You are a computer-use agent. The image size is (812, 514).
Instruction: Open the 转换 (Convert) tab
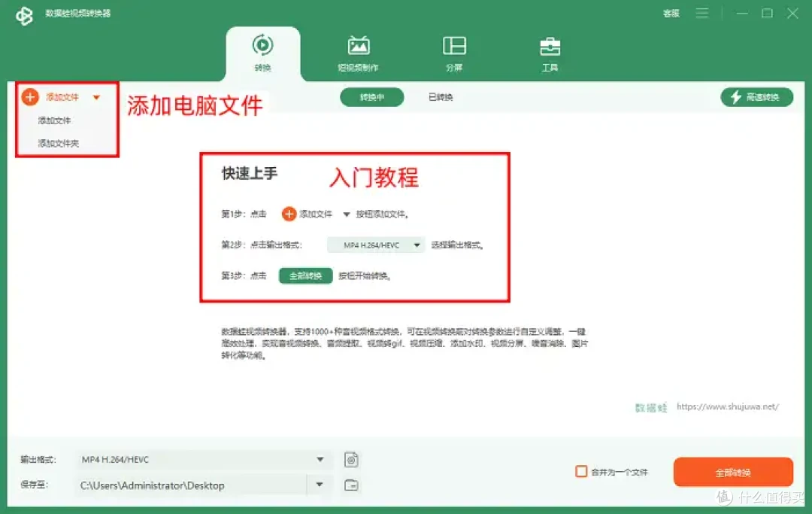point(262,53)
